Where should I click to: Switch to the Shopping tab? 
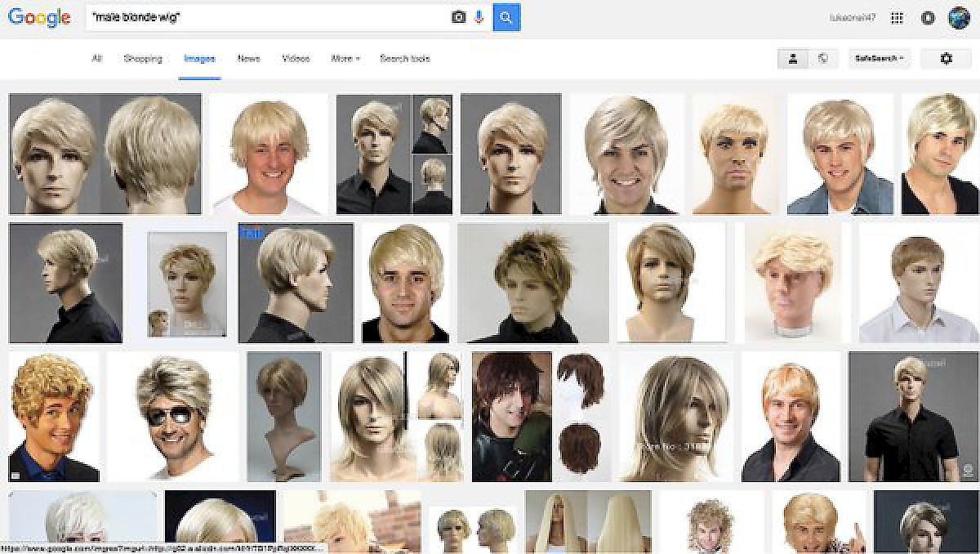click(143, 59)
